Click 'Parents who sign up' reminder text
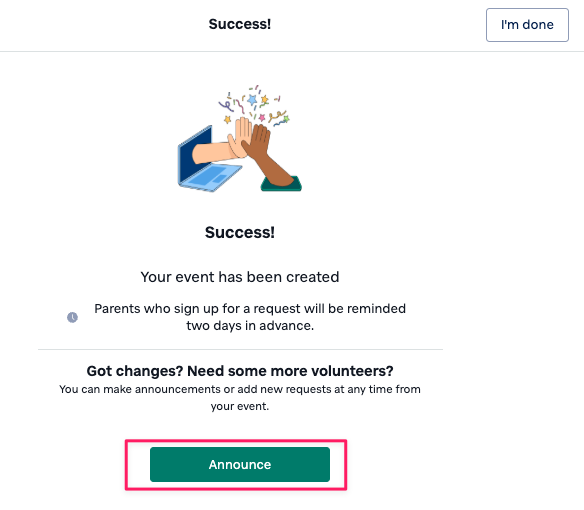This screenshot has height=510, width=584. click(x=250, y=309)
